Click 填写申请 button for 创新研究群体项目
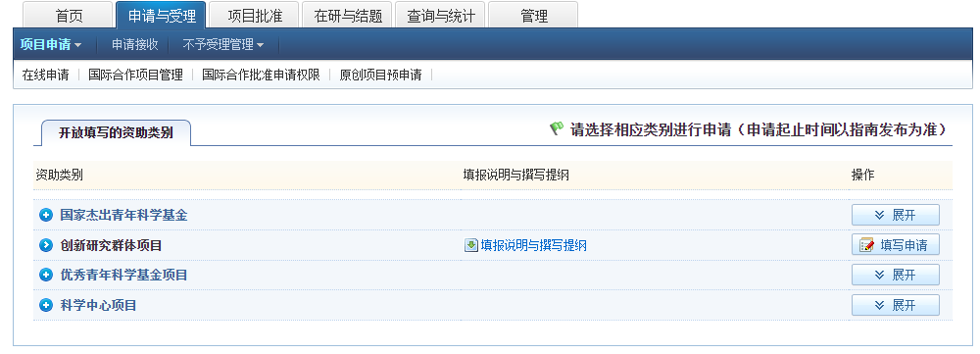Screen dimensions: 980x354 (895, 245)
